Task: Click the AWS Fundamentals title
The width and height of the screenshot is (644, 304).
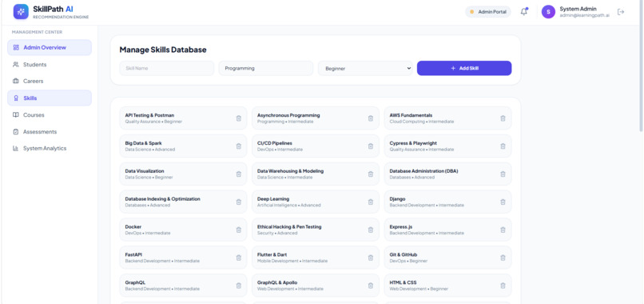Action: [411, 115]
